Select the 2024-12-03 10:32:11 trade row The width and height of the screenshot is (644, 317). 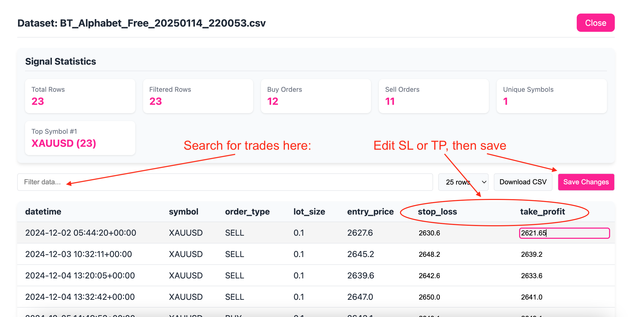78,254
